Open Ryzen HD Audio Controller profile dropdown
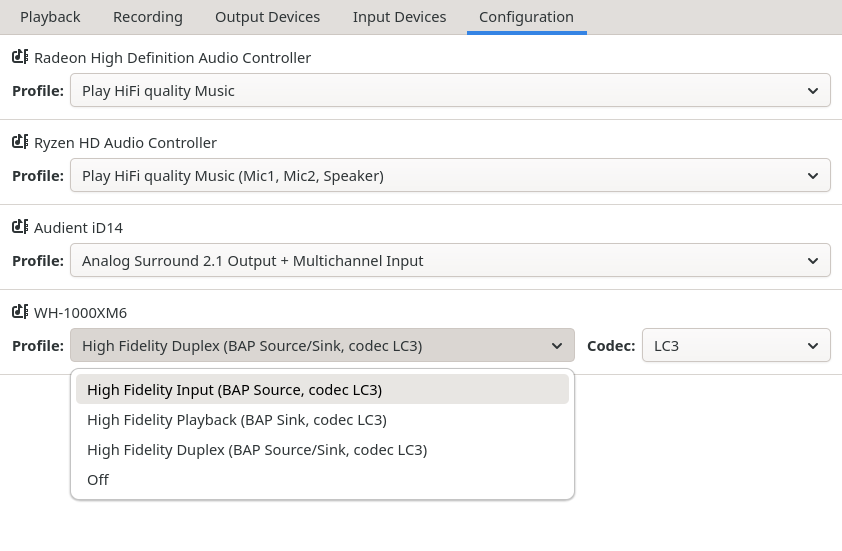 pos(450,175)
